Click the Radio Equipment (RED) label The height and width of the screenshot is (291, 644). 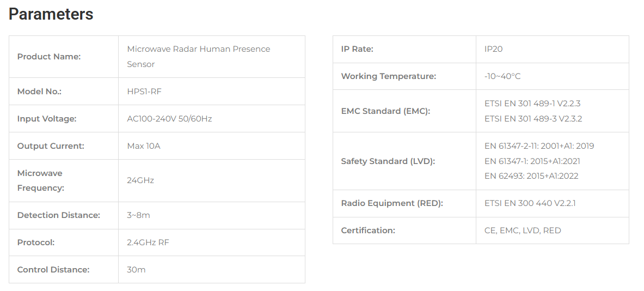[x=392, y=203]
